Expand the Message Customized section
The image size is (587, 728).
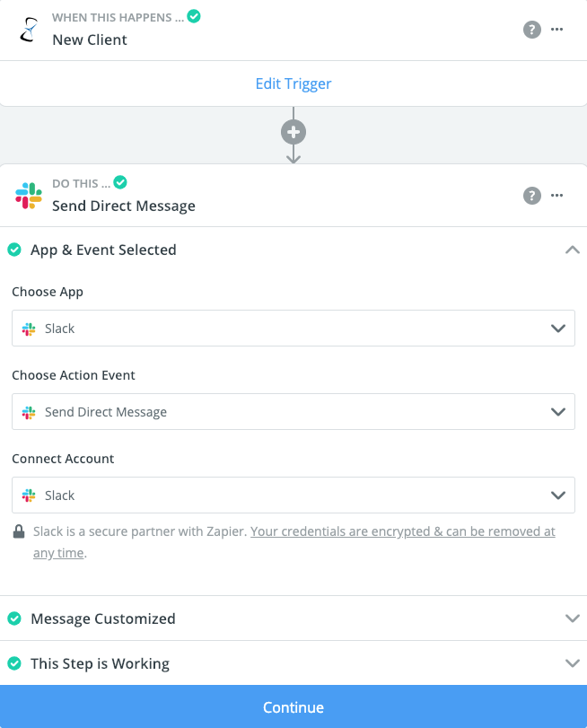[572, 618]
